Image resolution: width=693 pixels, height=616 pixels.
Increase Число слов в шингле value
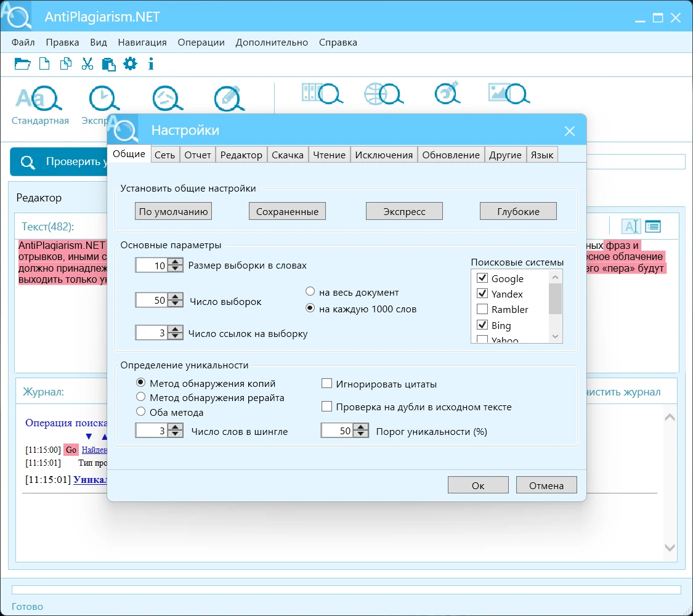(176, 427)
